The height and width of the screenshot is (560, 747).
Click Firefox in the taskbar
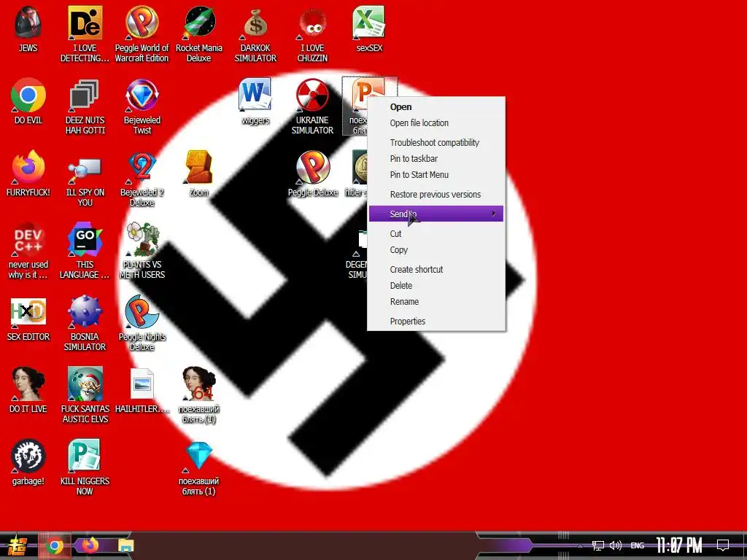pos(90,545)
